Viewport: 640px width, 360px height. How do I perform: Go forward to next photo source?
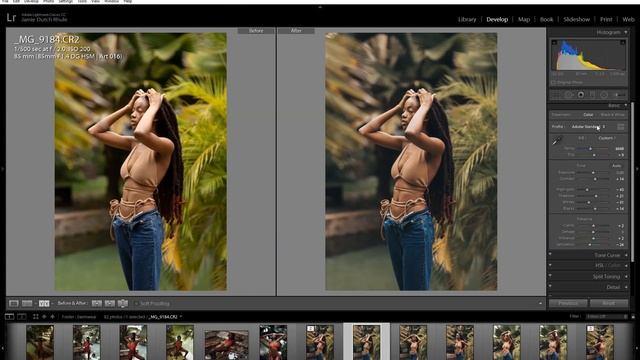pyautogui.click(x=52, y=317)
